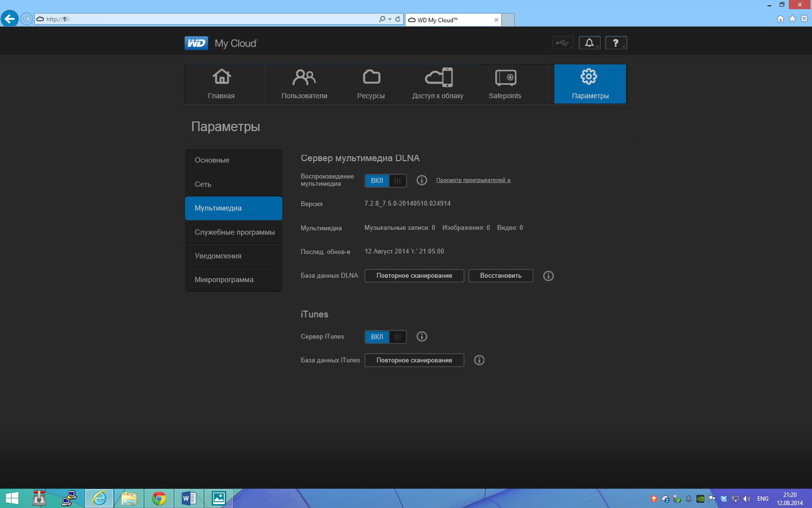Click the Action Center flag icon

(x=712, y=499)
